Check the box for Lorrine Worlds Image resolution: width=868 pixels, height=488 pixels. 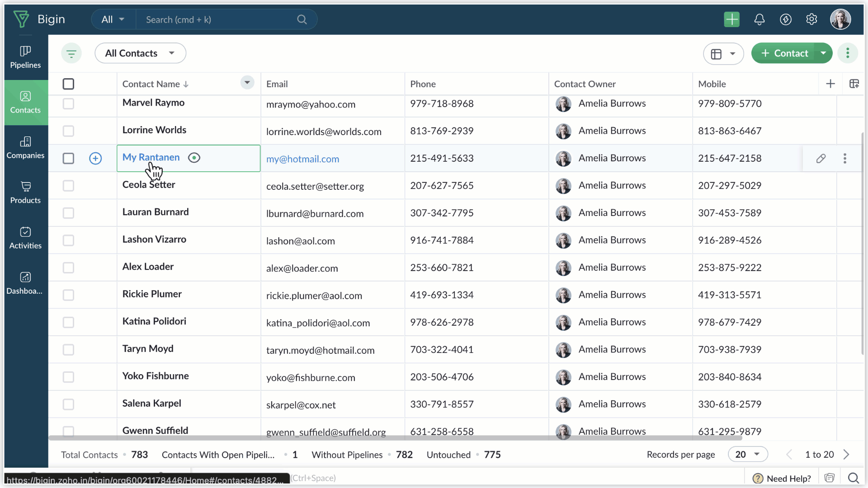[x=68, y=131]
